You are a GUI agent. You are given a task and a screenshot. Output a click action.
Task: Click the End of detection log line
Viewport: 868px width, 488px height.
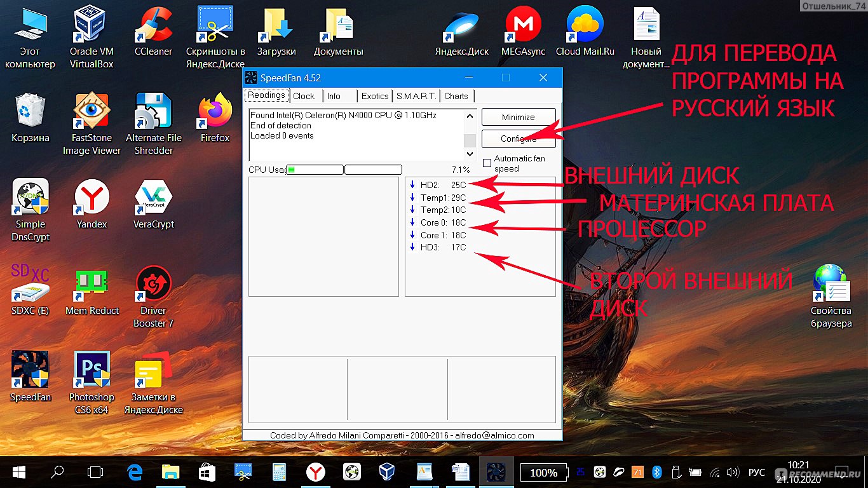click(x=281, y=125)
